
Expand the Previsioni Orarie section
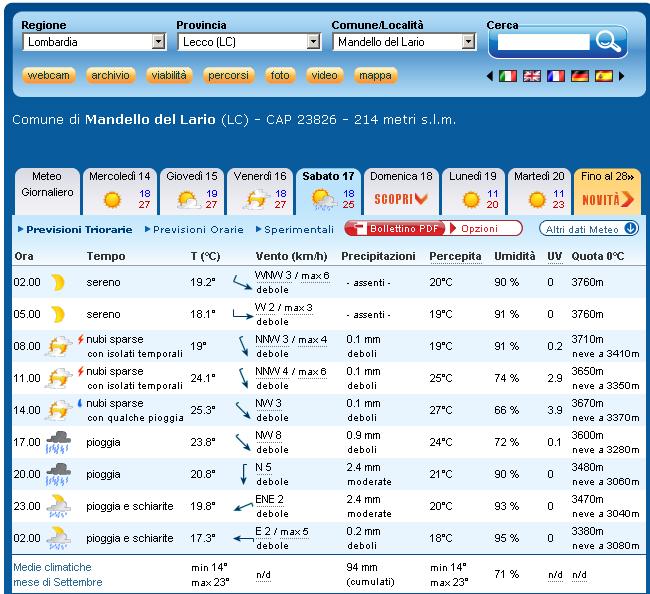194,229
